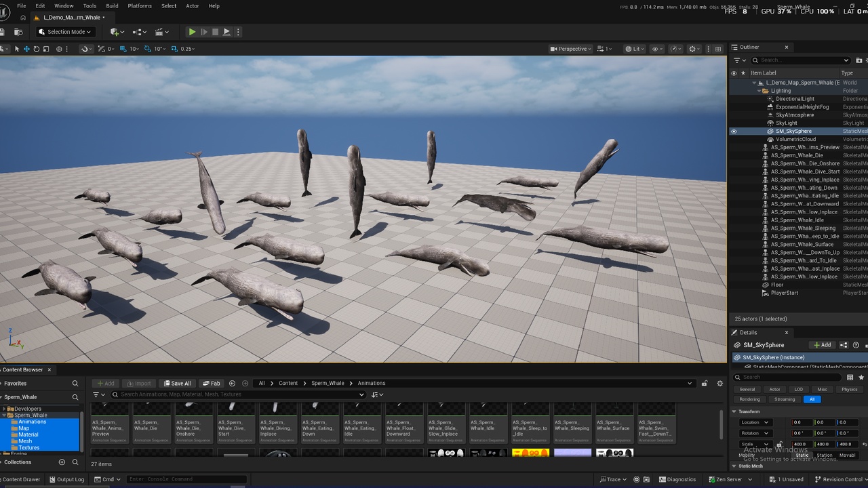Select the Animations folder in the tree

click(33, 422)
